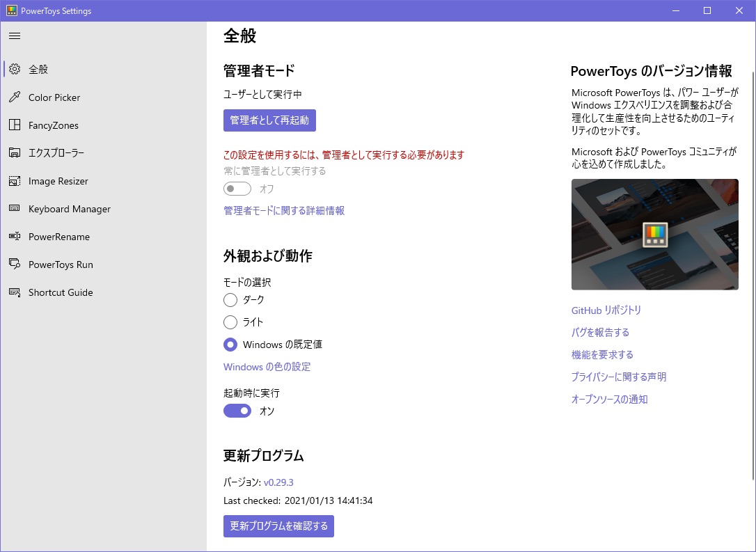Image resolution: width=756 pixels, height=552 pixels.
Task: Open Shortcut Guide settings
Action: click(x=103, y=292)
